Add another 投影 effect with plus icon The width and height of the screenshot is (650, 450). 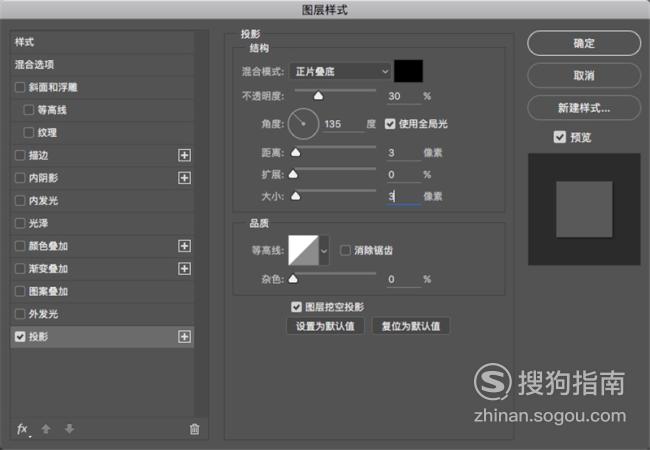(184, 336)
